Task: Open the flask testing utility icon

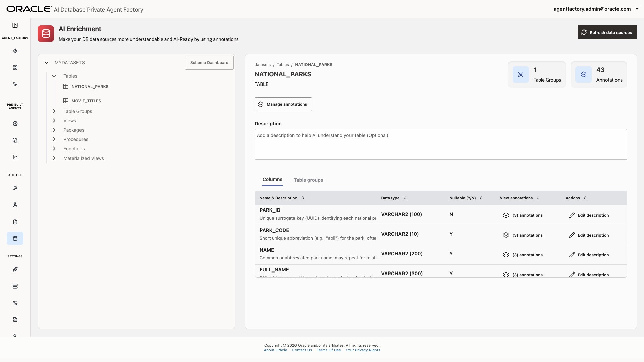Action: [15, 205]
